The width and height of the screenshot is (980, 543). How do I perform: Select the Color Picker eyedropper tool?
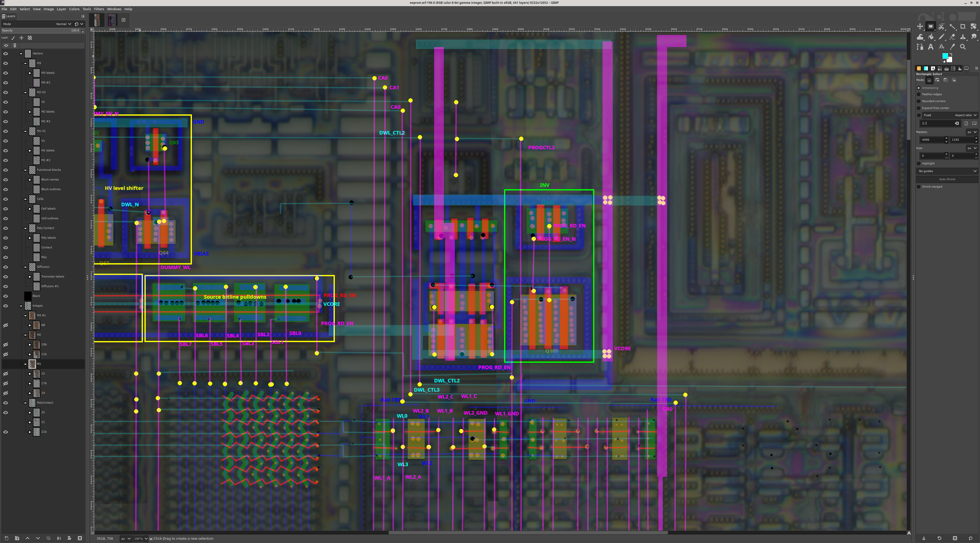[x=952, y=47]
